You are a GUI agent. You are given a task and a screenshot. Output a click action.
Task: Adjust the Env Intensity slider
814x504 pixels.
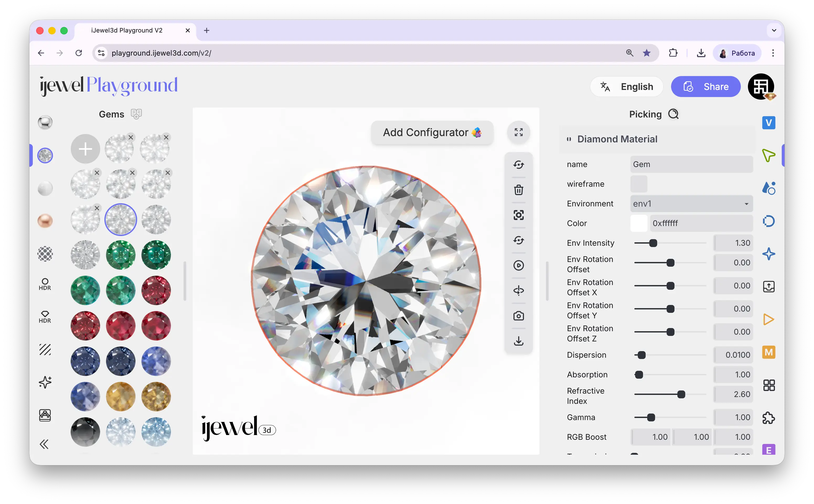(x=670, y=243)
